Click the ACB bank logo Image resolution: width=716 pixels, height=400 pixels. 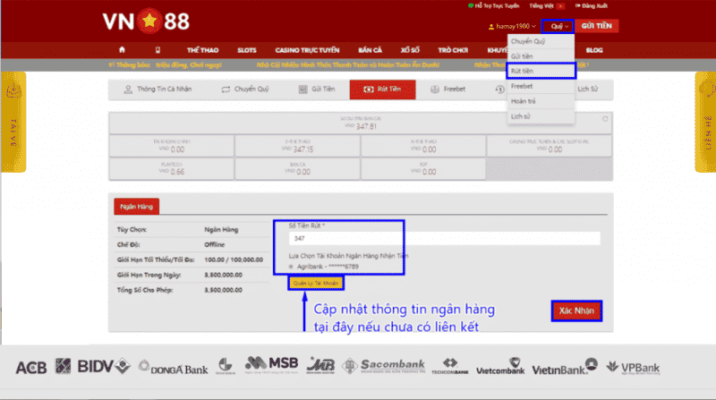(x=31, y=367)
